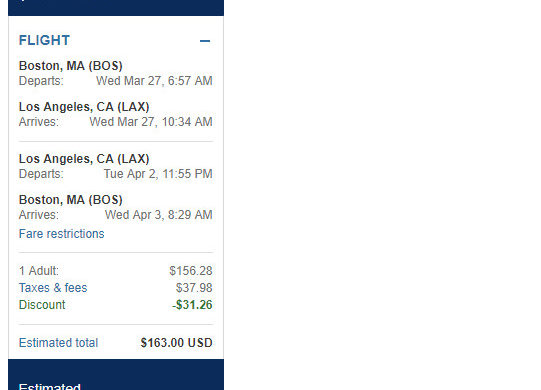Screen dimensions: 541x390
Task: Click the Tue Apr 2, 11:55 PM departure time
Action: point(158,174)
